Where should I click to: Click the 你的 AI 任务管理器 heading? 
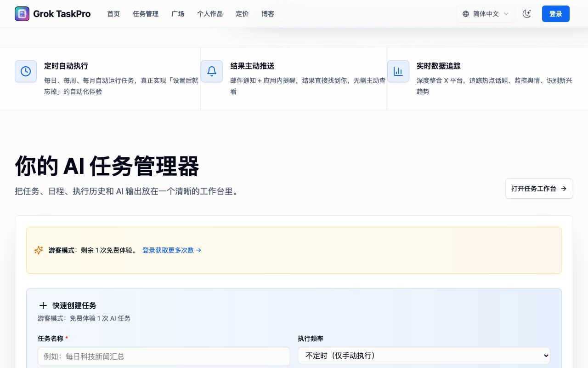[x=107, y=166]
